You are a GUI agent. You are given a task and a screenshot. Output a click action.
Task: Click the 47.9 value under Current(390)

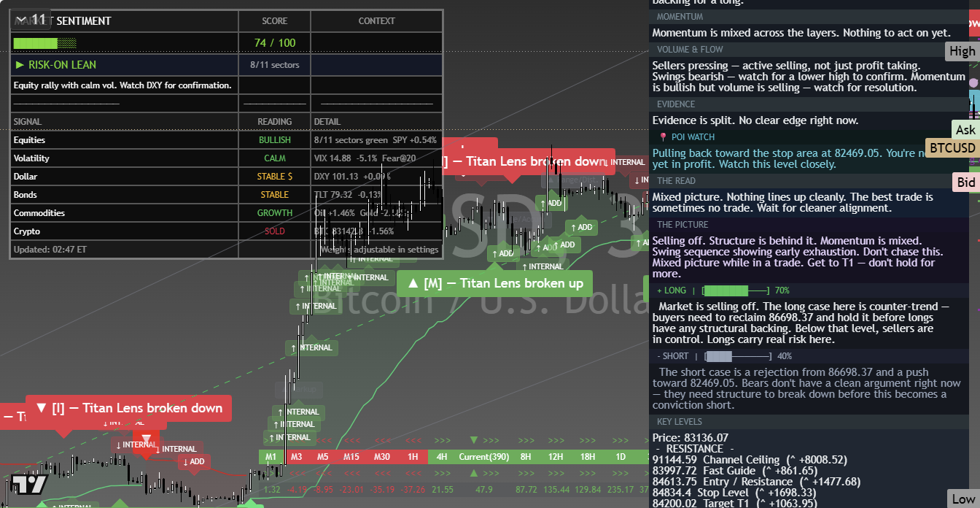click(x=484, y=490)
